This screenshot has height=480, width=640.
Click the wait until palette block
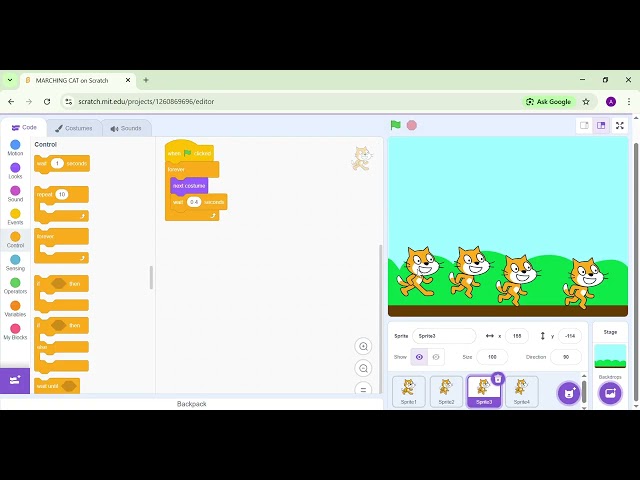click(x=57, y=386)
